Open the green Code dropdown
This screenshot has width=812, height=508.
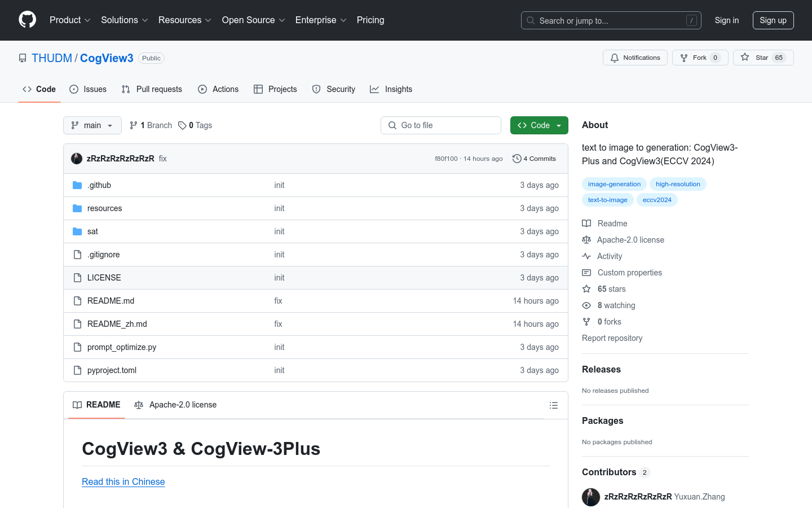coord(539,125)
